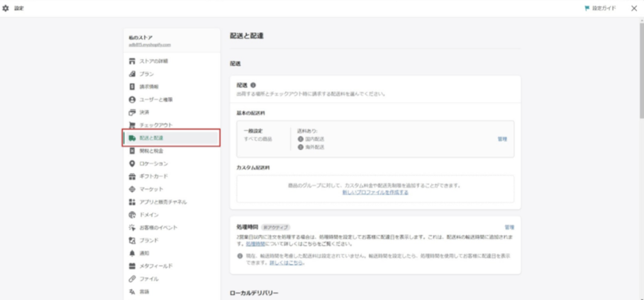Click the ファイル paperclip icon

[132, 279]
